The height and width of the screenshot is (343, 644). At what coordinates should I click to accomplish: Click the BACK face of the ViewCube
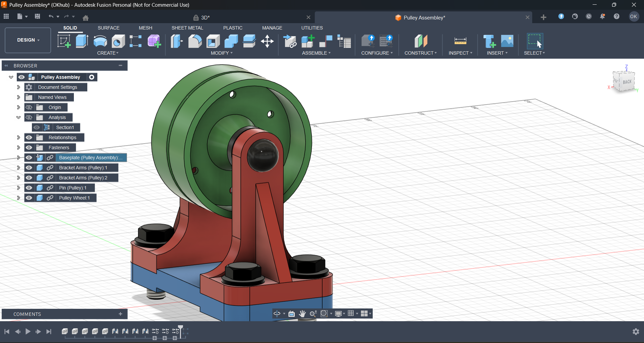(627, 82)
